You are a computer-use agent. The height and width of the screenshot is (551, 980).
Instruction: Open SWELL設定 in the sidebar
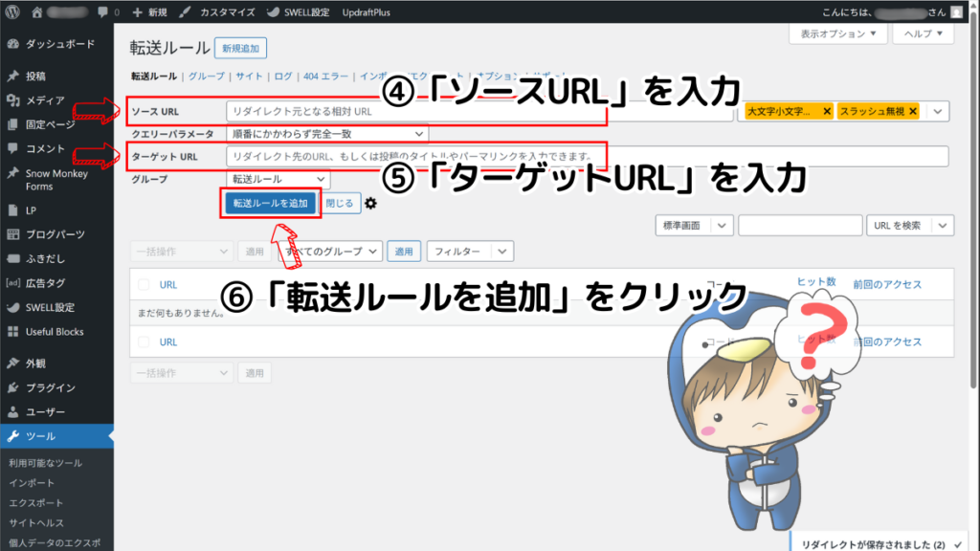tap(56, 307)
